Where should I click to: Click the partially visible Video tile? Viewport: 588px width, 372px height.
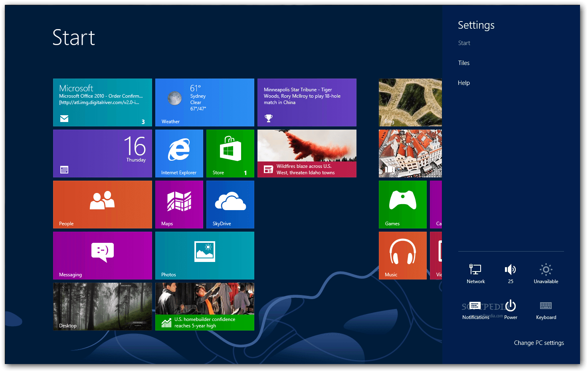pyautogui.click(x=436, y=256)
